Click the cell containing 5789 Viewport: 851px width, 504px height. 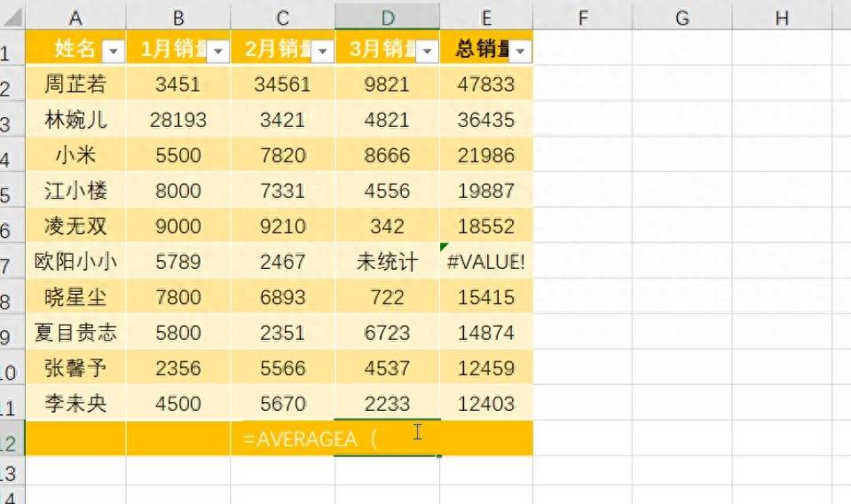[178, 262]
